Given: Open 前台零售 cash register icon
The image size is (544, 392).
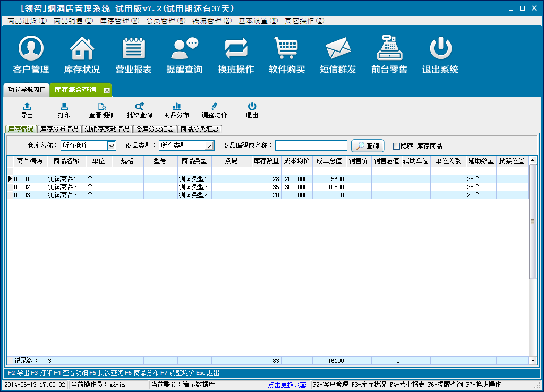Looking at the screenshot, I should [389, 49].
